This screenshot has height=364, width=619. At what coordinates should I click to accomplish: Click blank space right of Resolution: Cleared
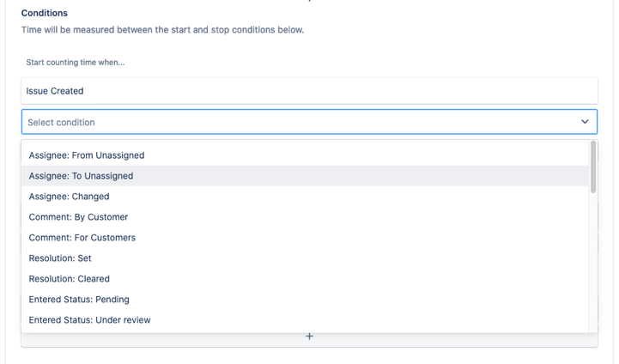pyautogui.click(x=343, y=279)
